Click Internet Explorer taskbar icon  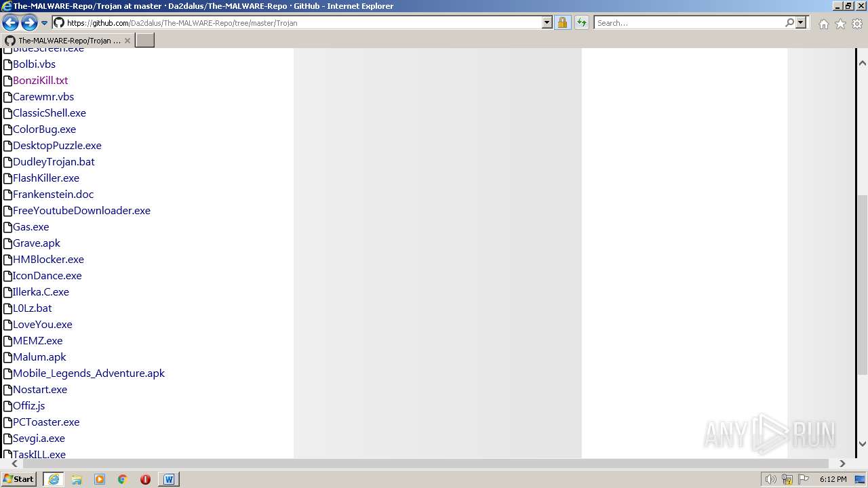coord(53,479)
